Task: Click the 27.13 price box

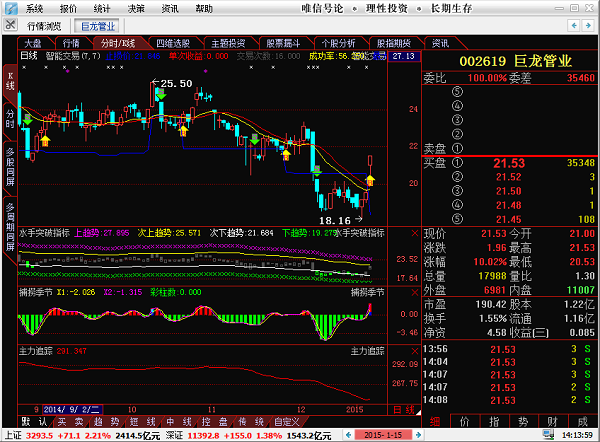Action: (404, 56)
